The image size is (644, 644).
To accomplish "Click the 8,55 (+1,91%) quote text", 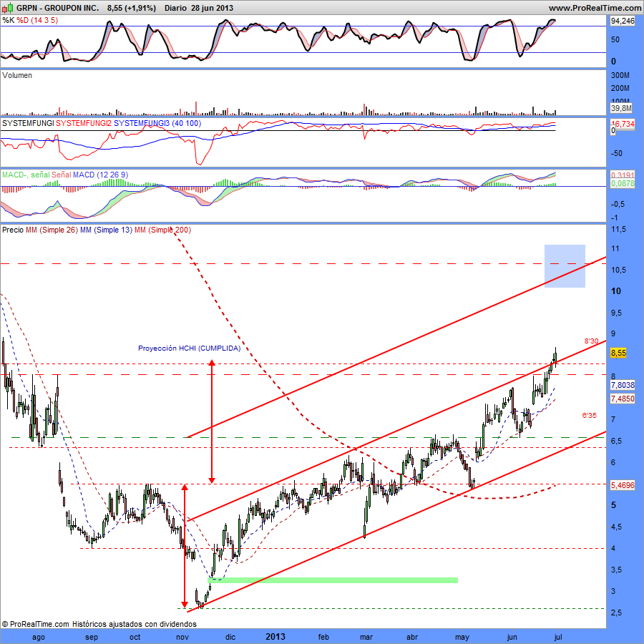I will click(132, 8).
